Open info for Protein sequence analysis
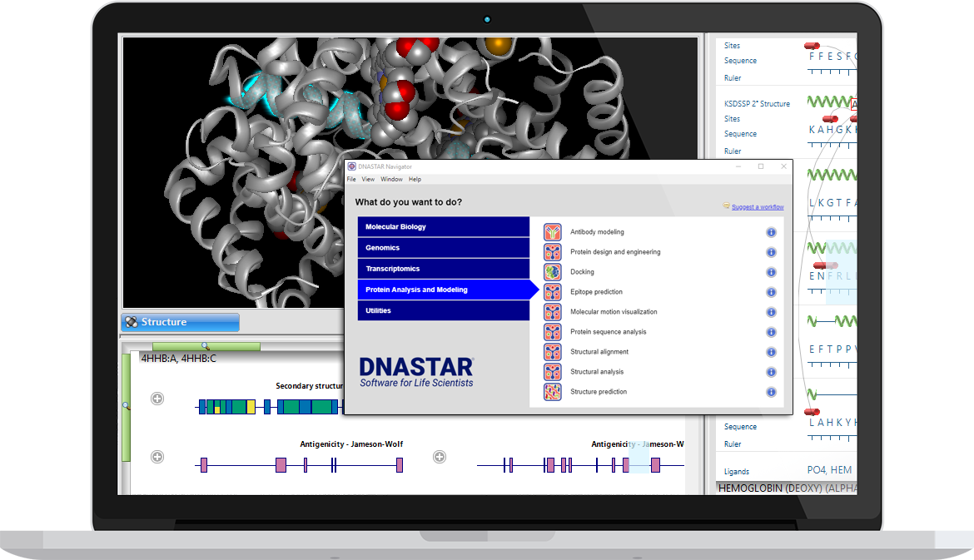 [x=771, y=332]
